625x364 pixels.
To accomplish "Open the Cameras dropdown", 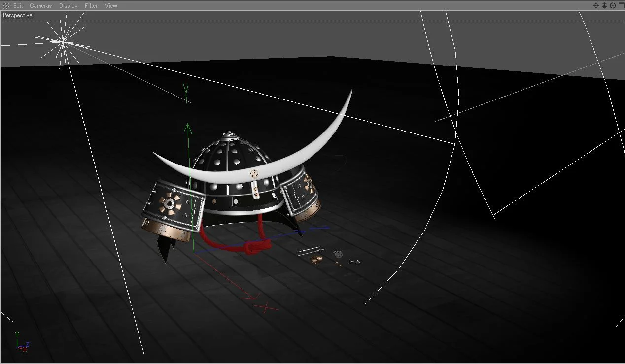I will click(41, 5).
